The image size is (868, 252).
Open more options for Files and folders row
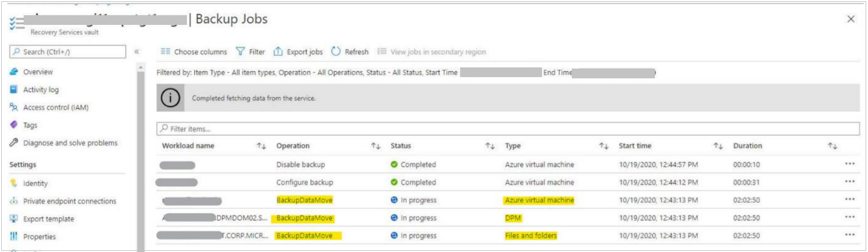pos(850,235)
